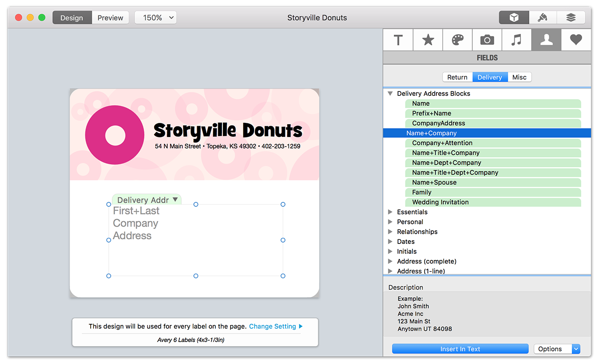
Task: Click the Change Setting link
Action: pos(276,326)
